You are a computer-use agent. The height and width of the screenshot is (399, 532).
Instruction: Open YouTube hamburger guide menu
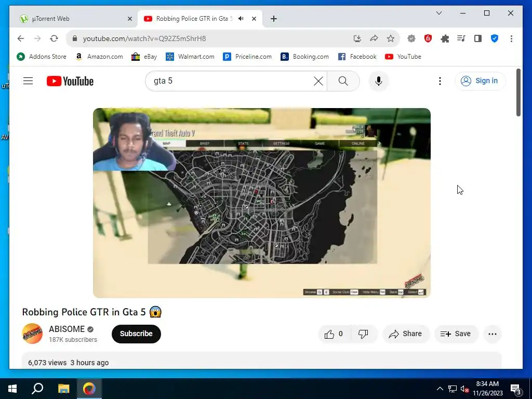(x=28, y=81)
